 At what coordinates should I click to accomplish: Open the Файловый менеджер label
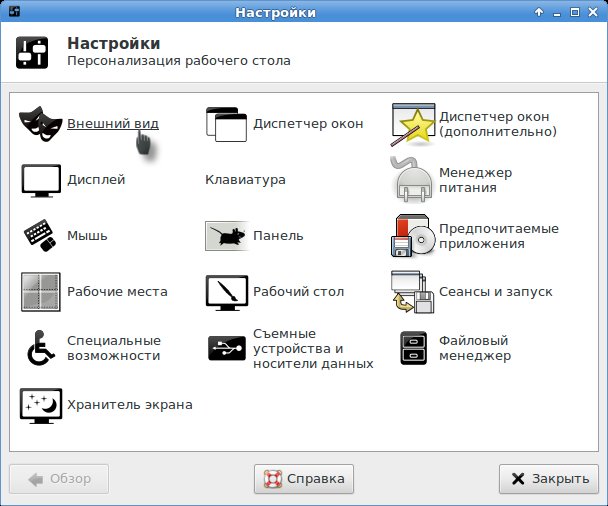point(475,348)
